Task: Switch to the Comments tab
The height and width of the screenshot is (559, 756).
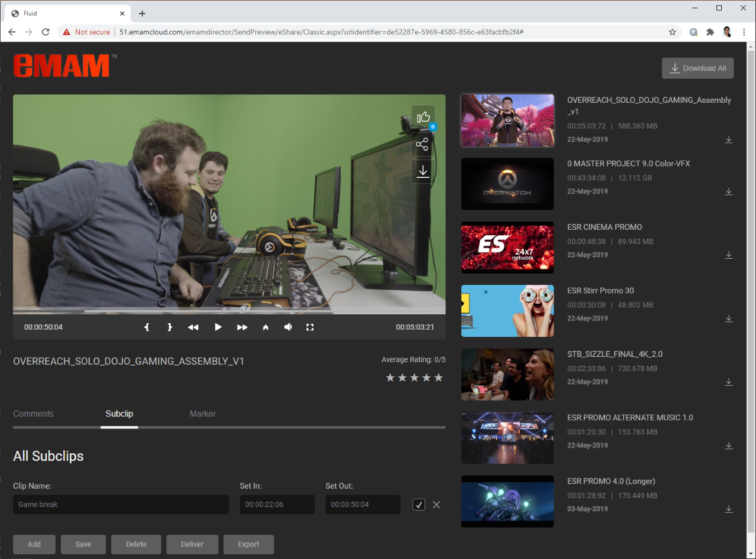Action: 33,414
